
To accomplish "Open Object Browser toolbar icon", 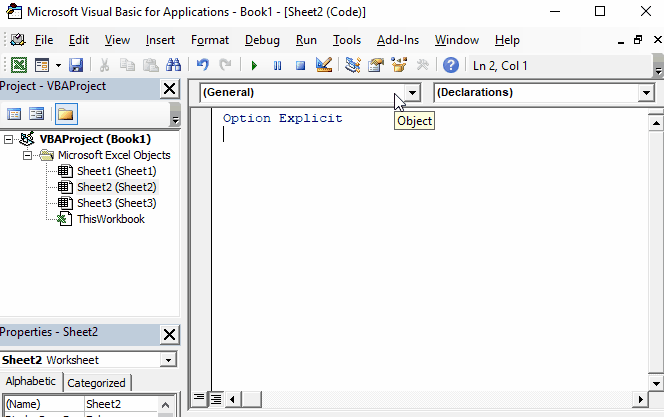I will (x=399, y=65).
